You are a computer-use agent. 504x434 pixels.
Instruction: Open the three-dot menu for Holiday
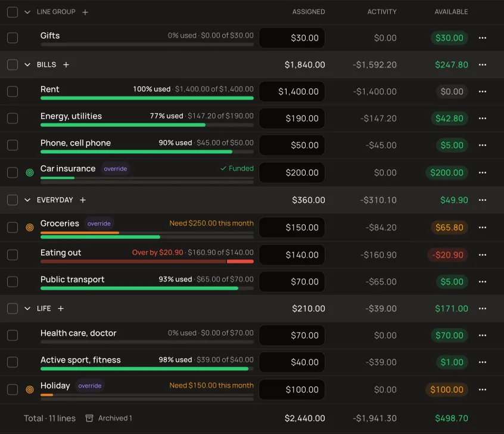[x=482, y=390]
